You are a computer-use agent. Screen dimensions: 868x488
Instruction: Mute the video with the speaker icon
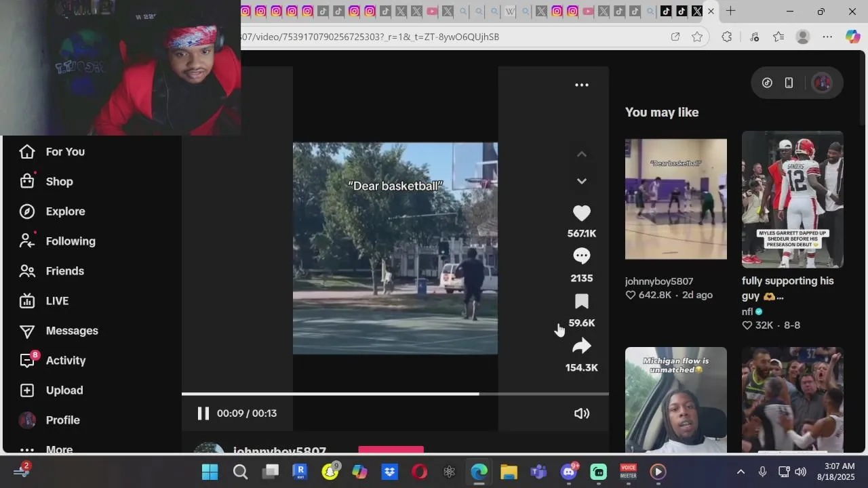pyautogui.click(x=582, y=413)
